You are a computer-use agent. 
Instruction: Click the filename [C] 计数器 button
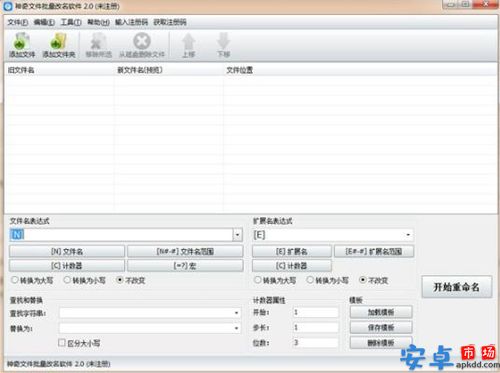click(67, 266)
